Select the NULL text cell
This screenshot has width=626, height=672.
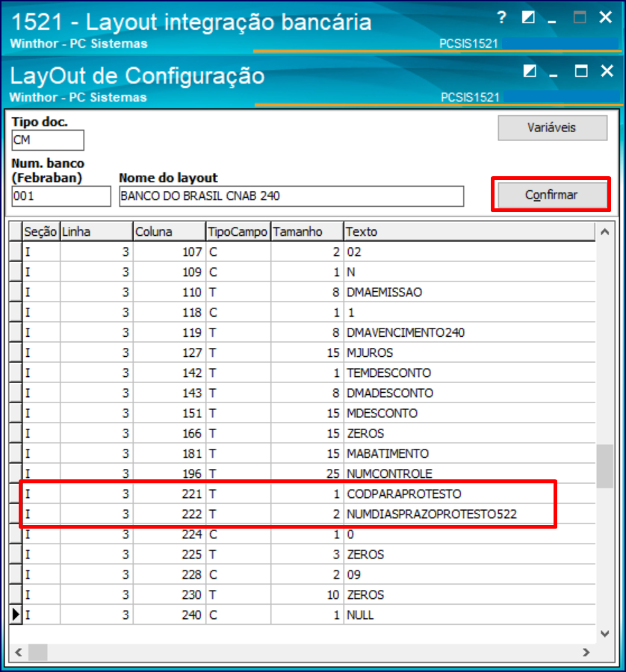pos(469,615)
